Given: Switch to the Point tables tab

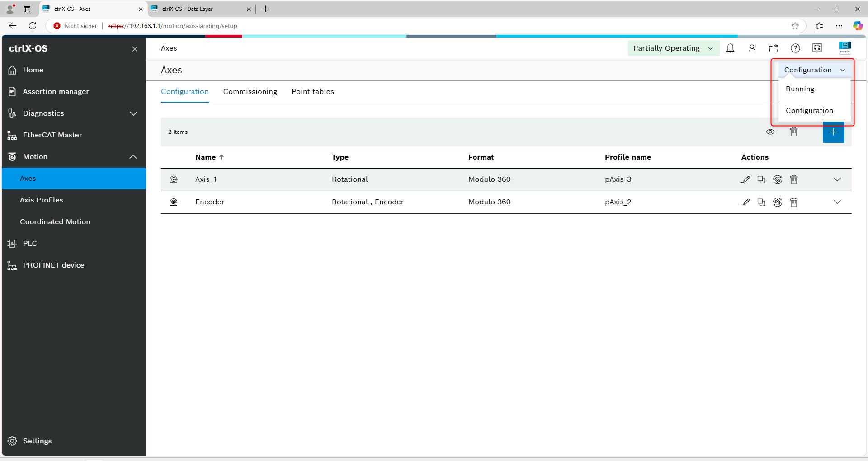Looking at the screenshot, I should point(312,92).
